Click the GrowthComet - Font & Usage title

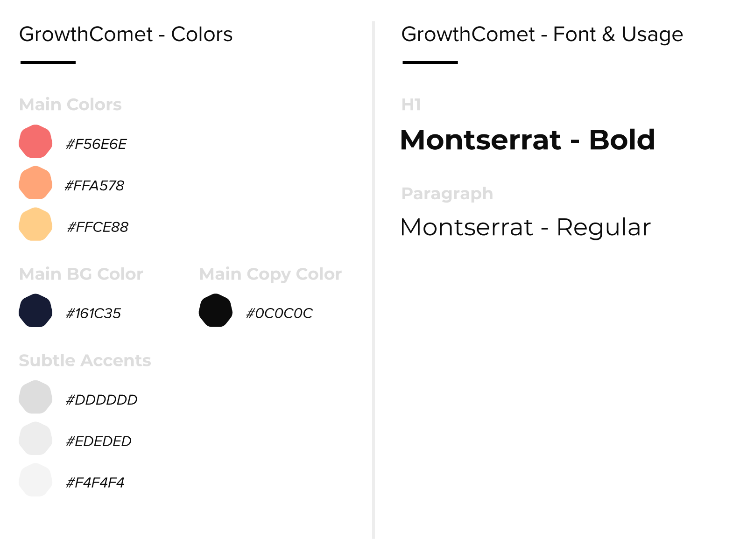tap(542, 35)
